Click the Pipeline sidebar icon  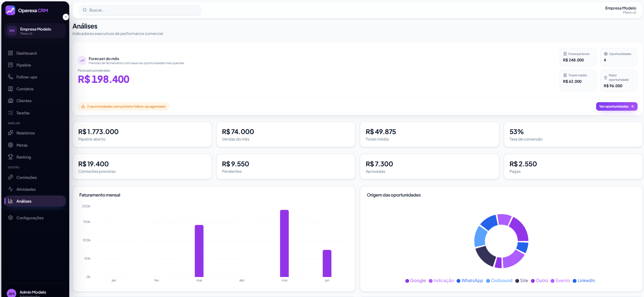point(11,65)
